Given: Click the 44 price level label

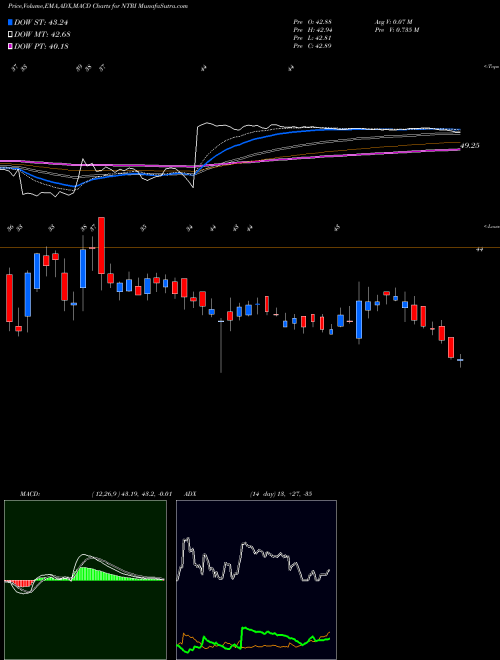Looking at the screenshot, I should pyautogui.click(x=479, y=249).
